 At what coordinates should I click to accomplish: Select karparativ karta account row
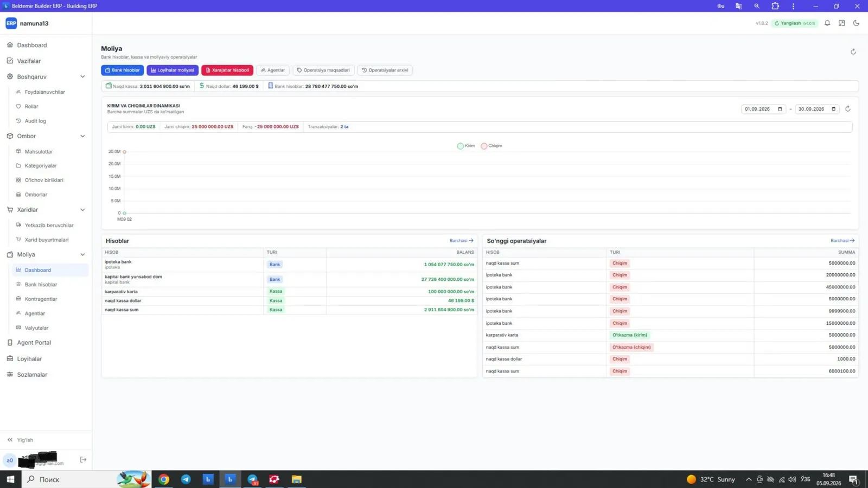[x=289, y=292]
